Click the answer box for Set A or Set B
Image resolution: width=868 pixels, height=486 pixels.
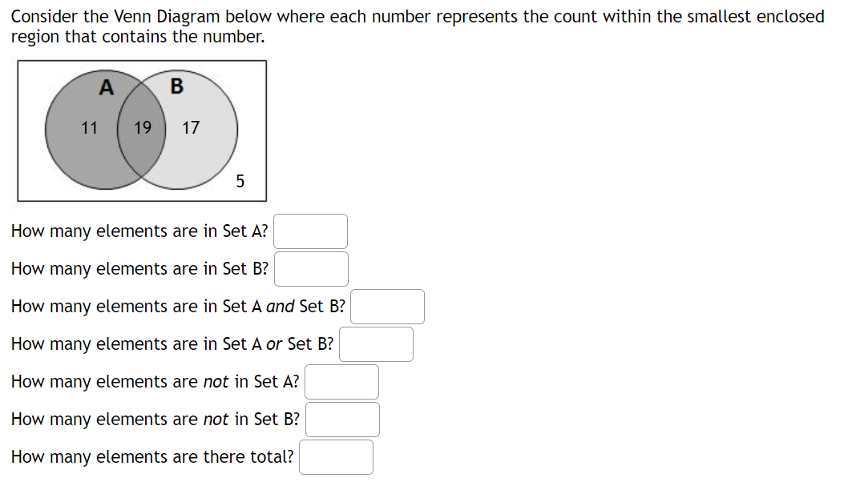pos(376,343)
